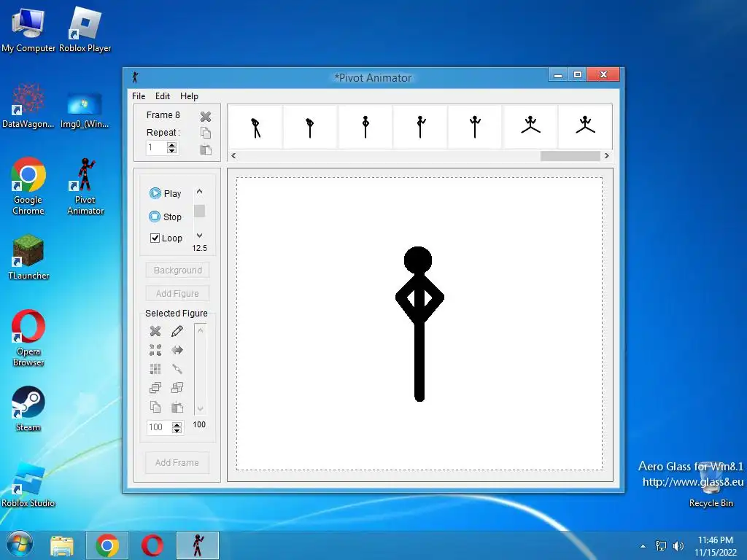Increase frame rate with up arrow
The height and width of the screenshot is (560, 747).
pos(200,192)
